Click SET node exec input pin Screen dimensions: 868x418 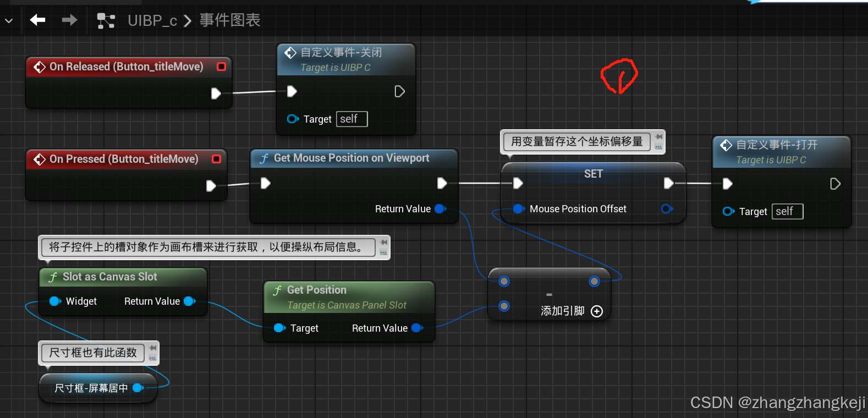pyautogui.click(x=518, y=183)
